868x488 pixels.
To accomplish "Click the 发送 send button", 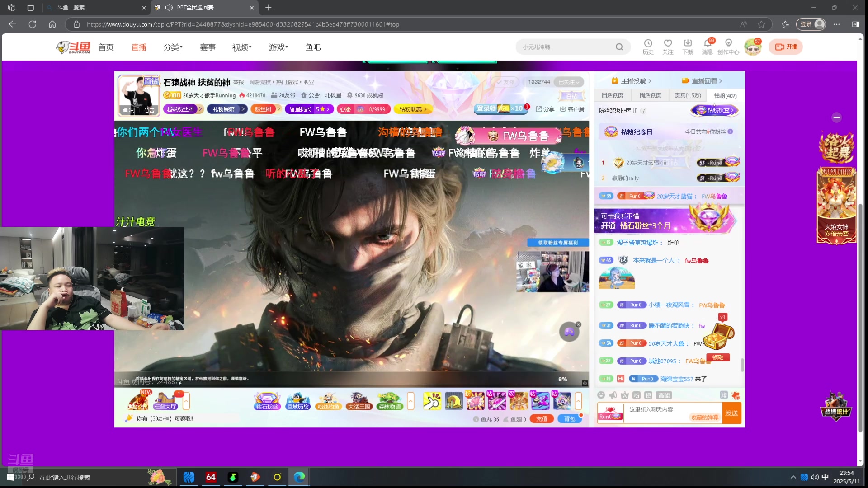I will click(731, 413).
